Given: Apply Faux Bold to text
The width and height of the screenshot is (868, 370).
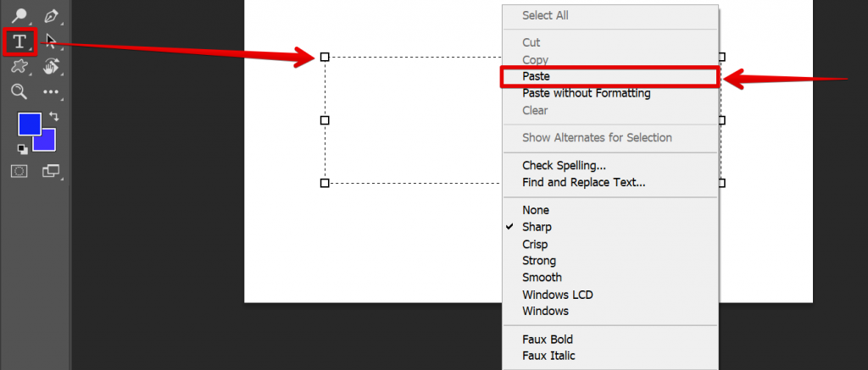Looking at the screenshot, I should tap(548, 340).
